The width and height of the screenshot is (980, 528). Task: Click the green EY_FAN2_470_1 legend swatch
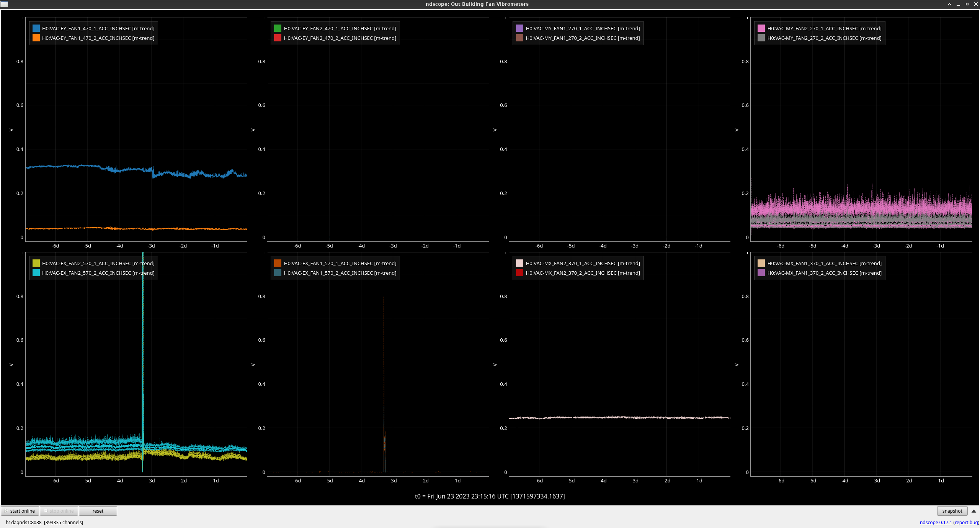278,28
